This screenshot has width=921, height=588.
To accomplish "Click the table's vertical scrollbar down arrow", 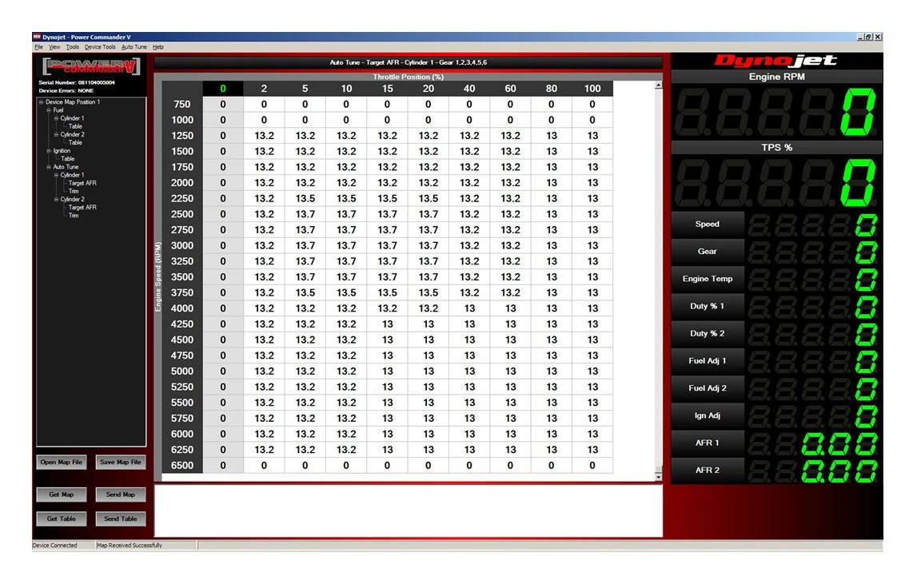I will tap(658, 477).
